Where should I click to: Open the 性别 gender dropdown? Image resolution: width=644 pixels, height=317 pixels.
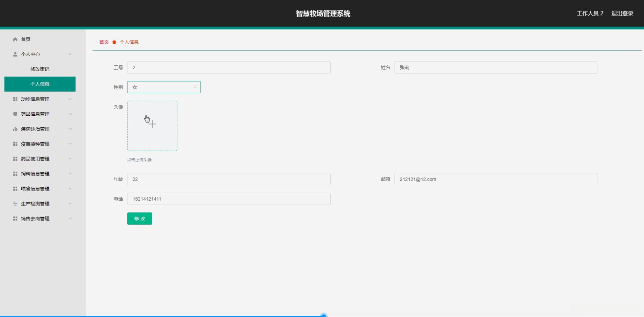(x=164, y=87)
